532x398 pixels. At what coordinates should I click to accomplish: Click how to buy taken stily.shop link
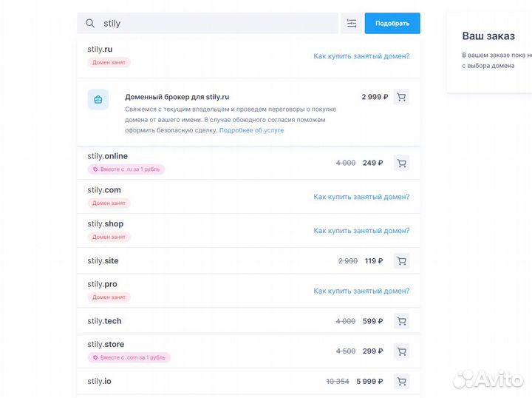[x=361, y=231]
